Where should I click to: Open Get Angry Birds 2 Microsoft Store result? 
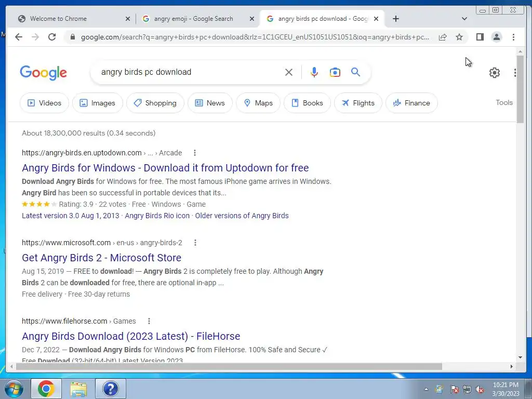pyautogui.click(x=101, y=258)
